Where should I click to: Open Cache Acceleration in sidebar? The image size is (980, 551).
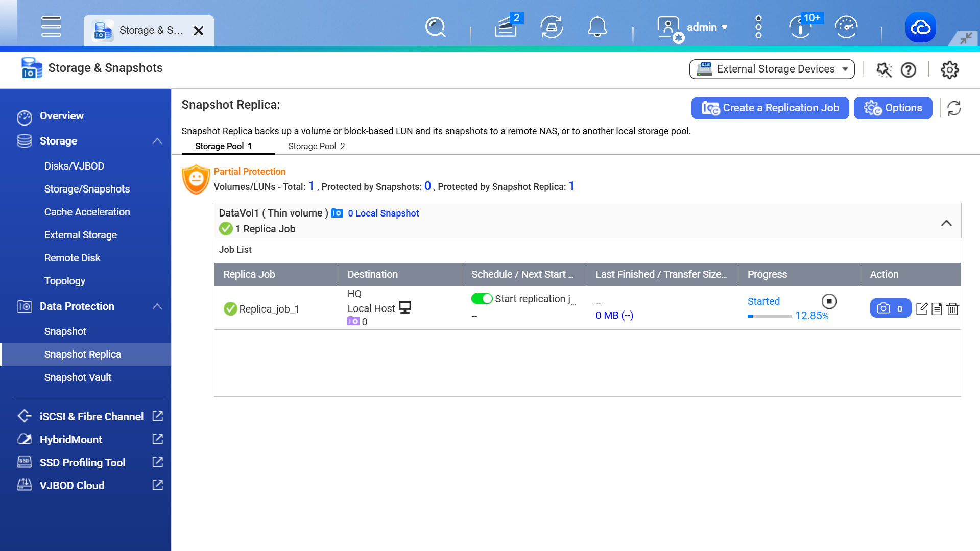[x=86, y=212]
